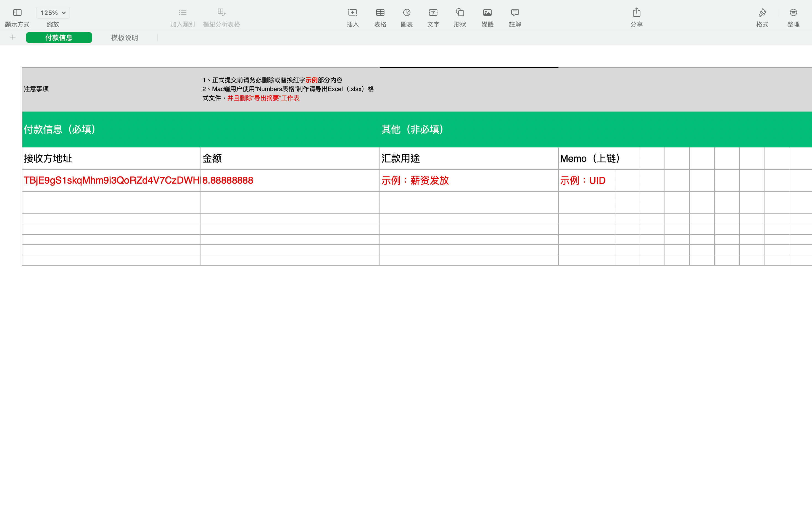
Task: Open the 顯示方式 view options icon
Action: 17,13
